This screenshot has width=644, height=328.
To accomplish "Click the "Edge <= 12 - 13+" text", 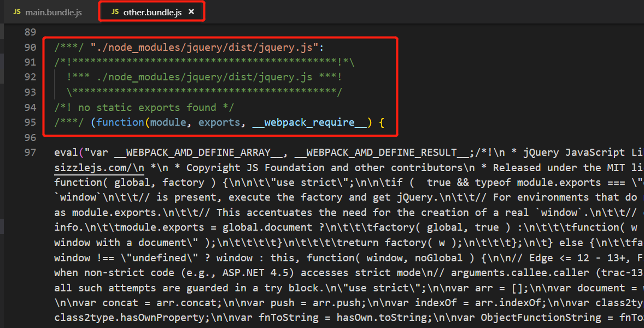I will (580, 258).
